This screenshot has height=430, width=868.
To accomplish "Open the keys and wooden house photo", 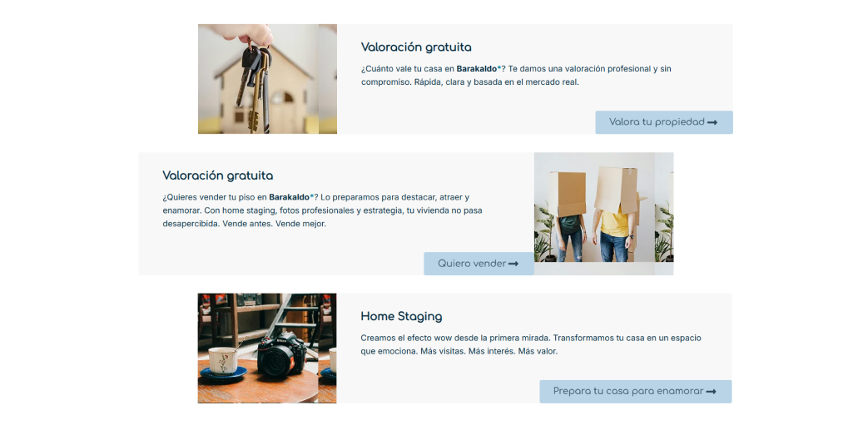I will 258,78.
